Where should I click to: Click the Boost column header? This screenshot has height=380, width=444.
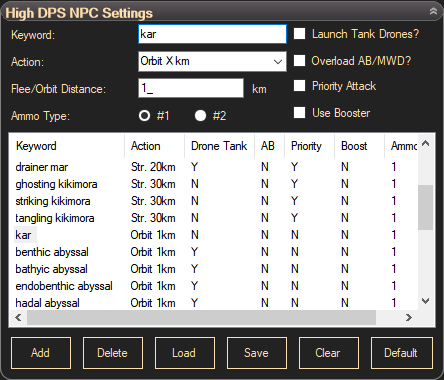[x=359, y=146]
